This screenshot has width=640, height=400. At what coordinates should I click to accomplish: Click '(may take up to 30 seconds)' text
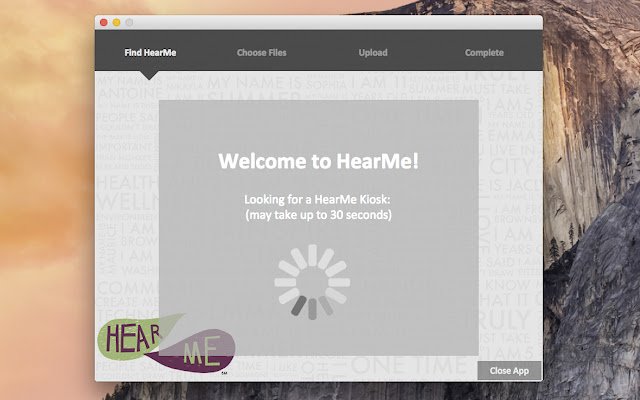[x=318, y=215]
